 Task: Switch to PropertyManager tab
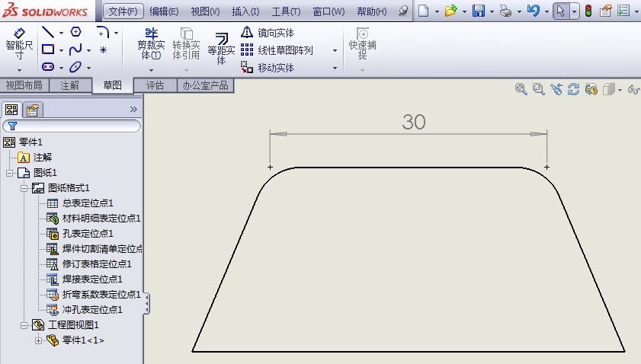point(32,110)
